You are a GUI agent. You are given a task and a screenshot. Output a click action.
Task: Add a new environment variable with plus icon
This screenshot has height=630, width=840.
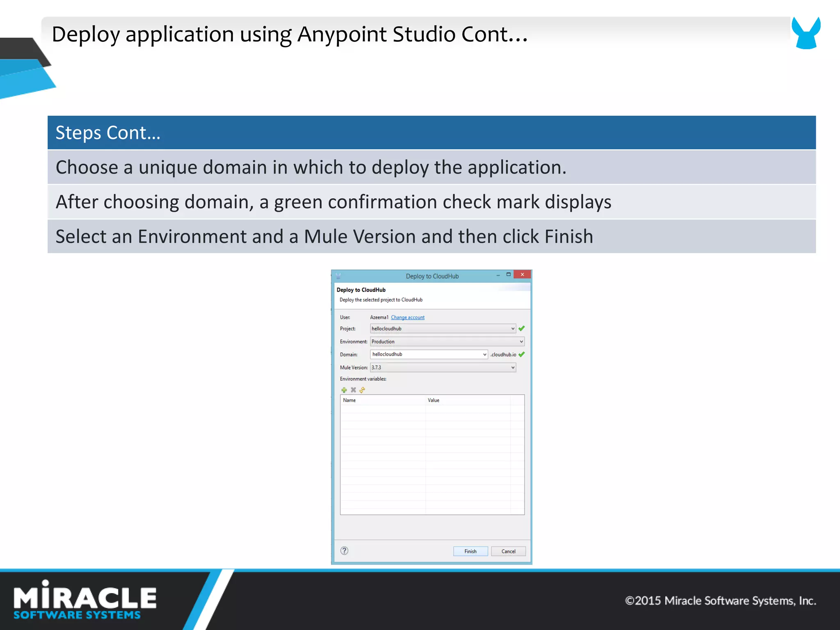(x=344, y=390)
